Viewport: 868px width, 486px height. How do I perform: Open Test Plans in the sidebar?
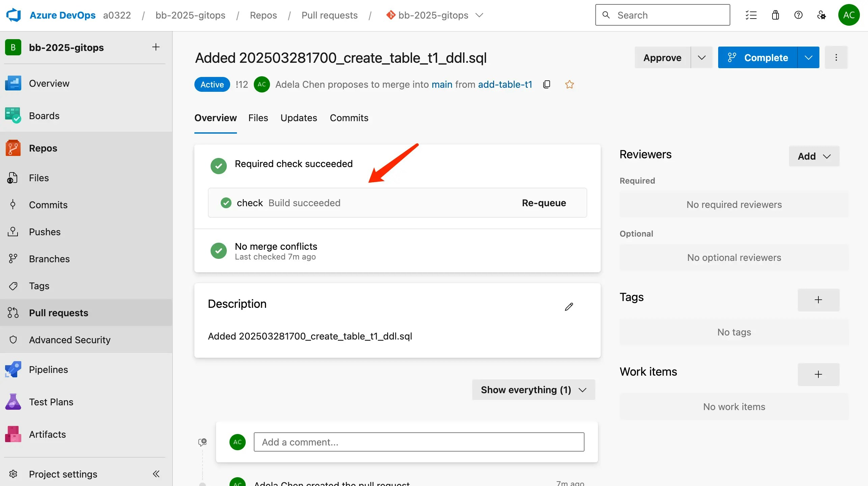point(51,402)
